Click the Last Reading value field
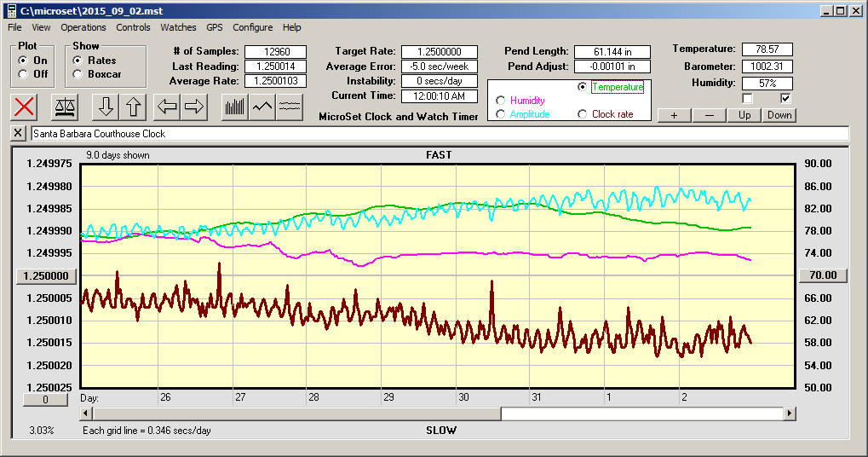 tap(275, 67)
